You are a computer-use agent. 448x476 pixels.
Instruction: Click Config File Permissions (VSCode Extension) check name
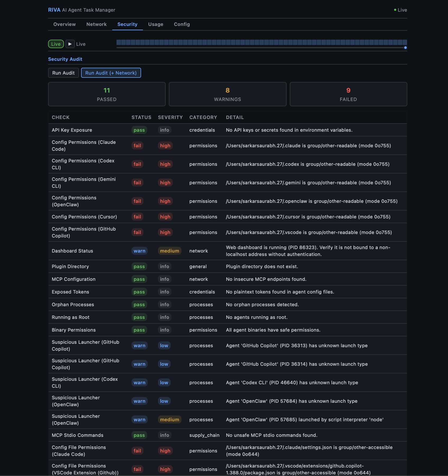pyautogui.click(x=85, y=469)
